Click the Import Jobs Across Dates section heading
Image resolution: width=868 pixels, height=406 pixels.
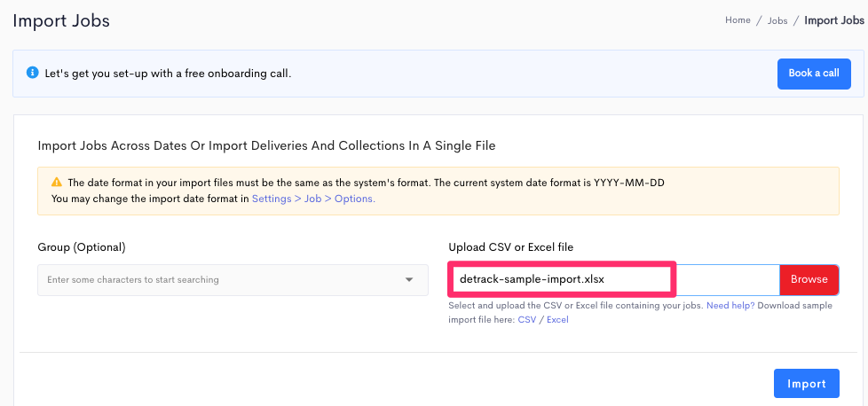coord(267,146)
